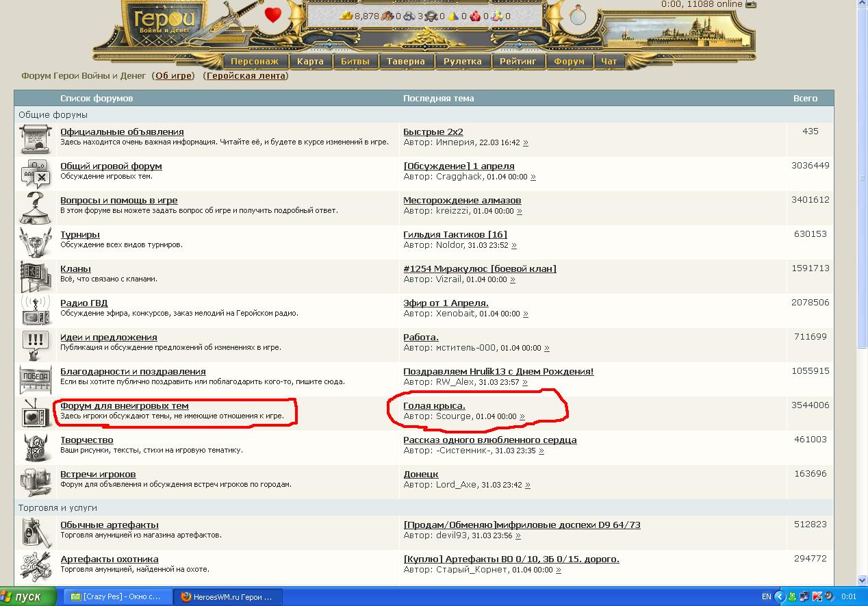Viewport: 868px width, 606px height.
Task: Open Официальные объявления forum link
Action: coord(122,131)
